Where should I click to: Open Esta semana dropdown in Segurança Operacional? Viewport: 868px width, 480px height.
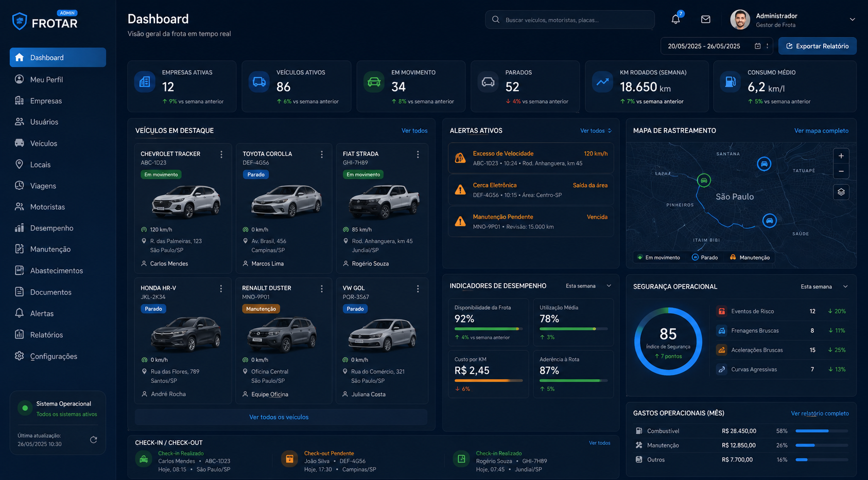824,287
